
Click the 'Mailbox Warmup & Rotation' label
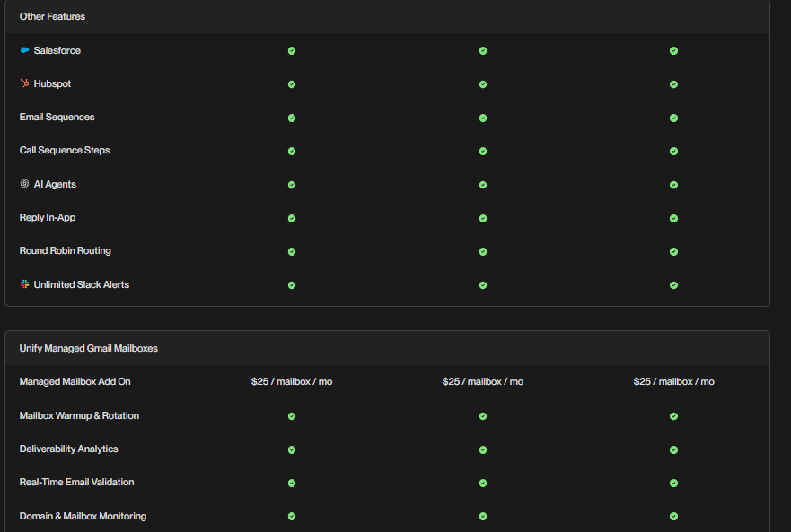pos(79,415)
